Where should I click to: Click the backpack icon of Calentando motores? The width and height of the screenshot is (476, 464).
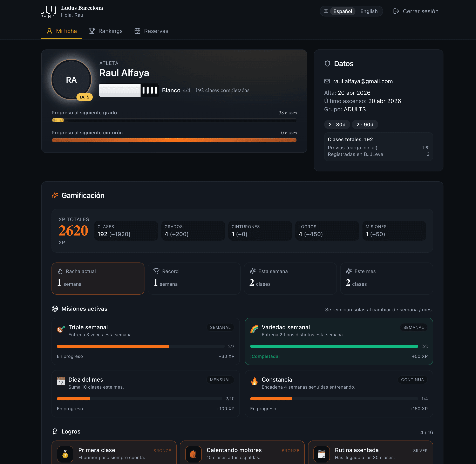point(193,454)
